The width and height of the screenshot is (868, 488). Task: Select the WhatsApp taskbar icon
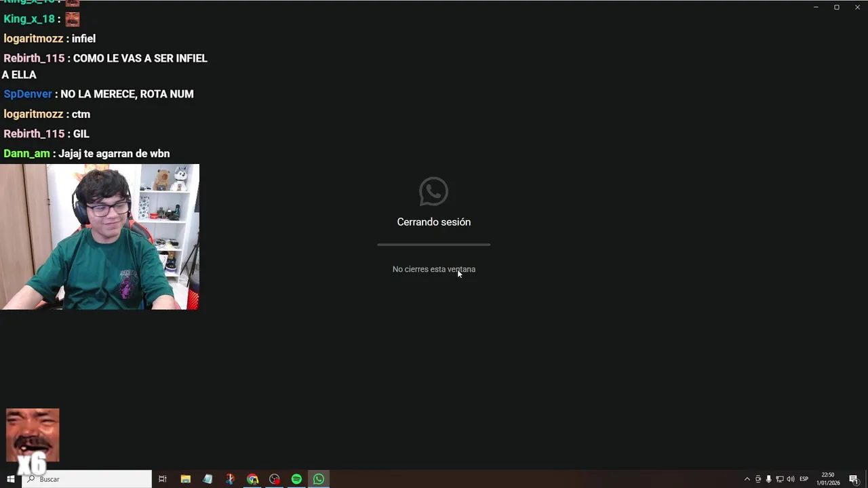[319, 479]
